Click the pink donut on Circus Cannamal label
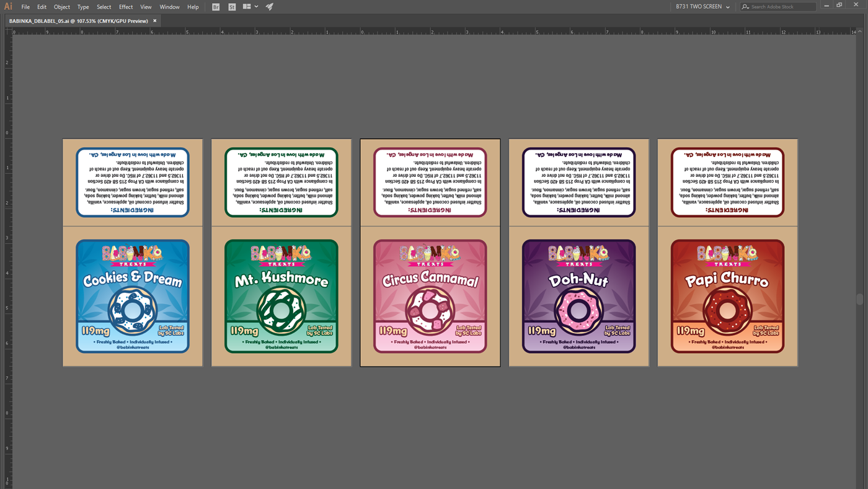The height and width of the screenshot is (489, 868). (430, 310)
